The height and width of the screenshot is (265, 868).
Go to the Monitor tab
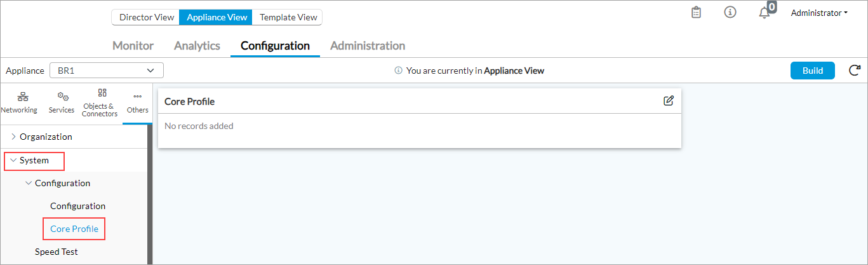click(x=133, y=46)
